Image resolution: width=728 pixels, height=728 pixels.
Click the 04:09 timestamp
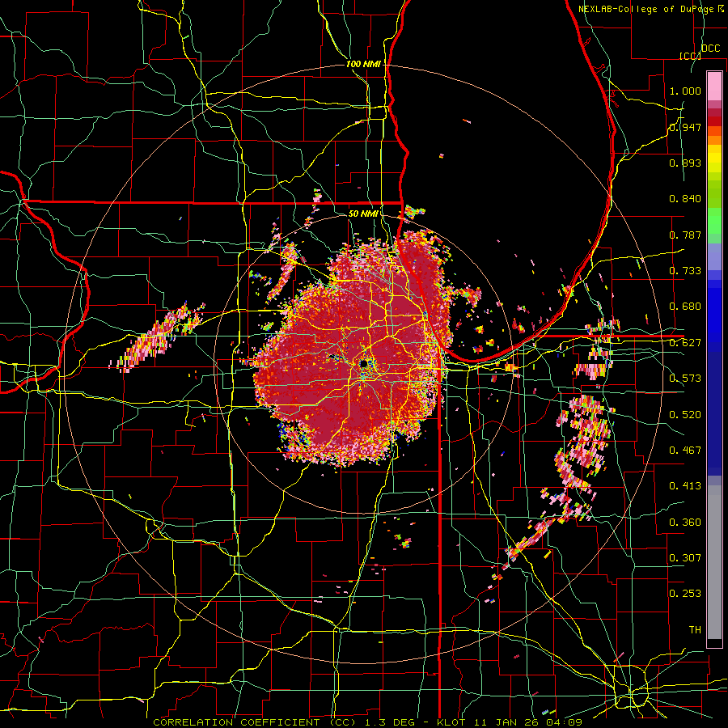click(x=563, y=722)
